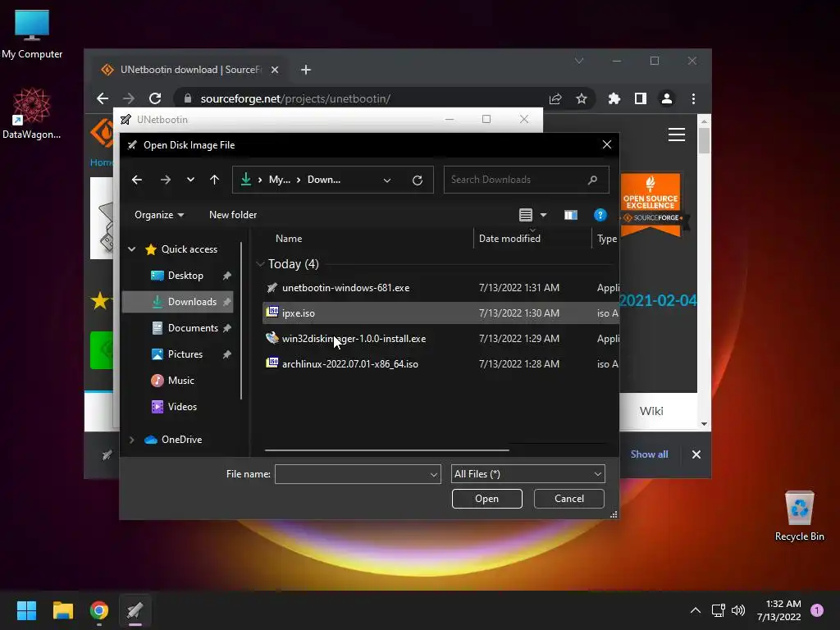
Task: Open the volume control in tray
Action: coord(738,610)
